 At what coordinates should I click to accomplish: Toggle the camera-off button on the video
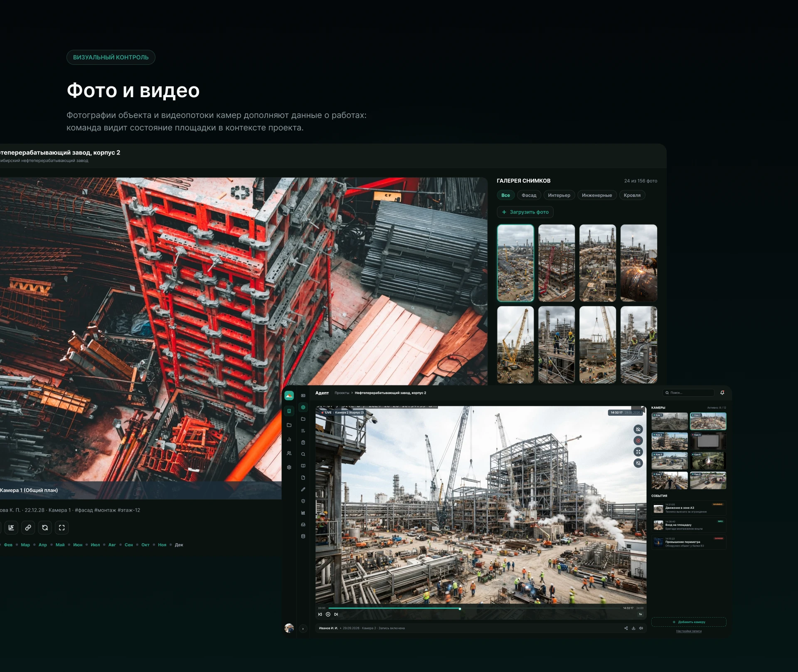(x=638, y=429)
